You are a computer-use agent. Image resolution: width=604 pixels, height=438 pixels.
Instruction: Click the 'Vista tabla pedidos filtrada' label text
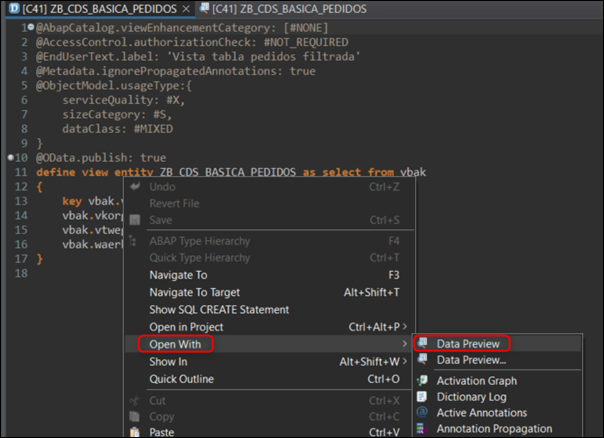(264, 57)
